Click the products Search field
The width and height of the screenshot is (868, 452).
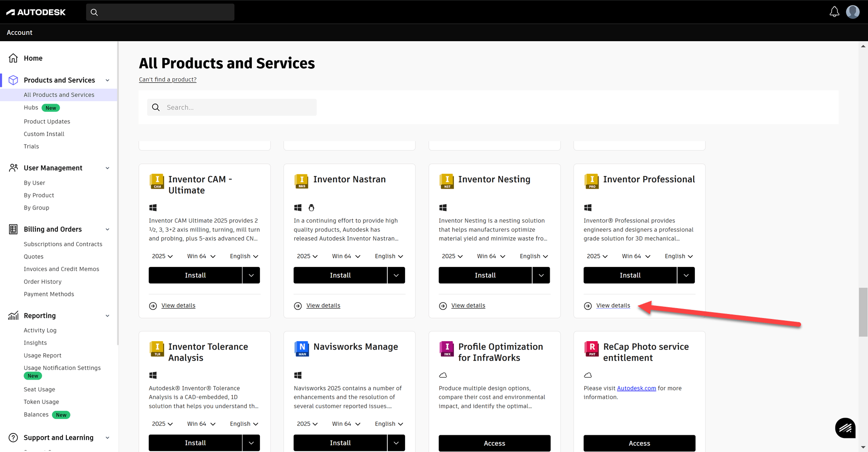[232, 107]
